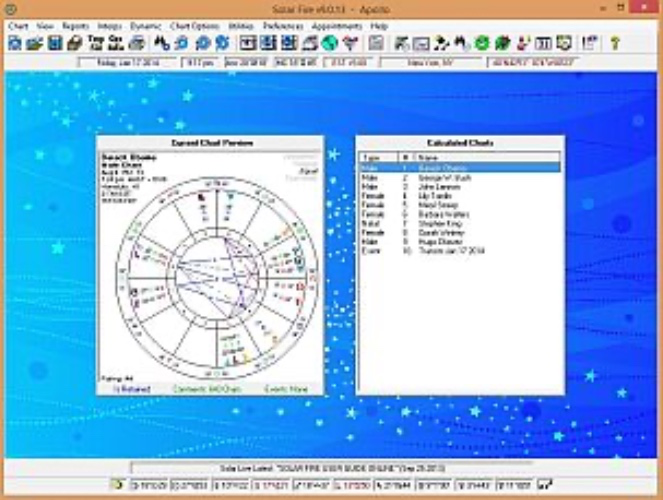Click the yellow question mark help icon
The image size is (663, 500).
[x=615, y=43]
